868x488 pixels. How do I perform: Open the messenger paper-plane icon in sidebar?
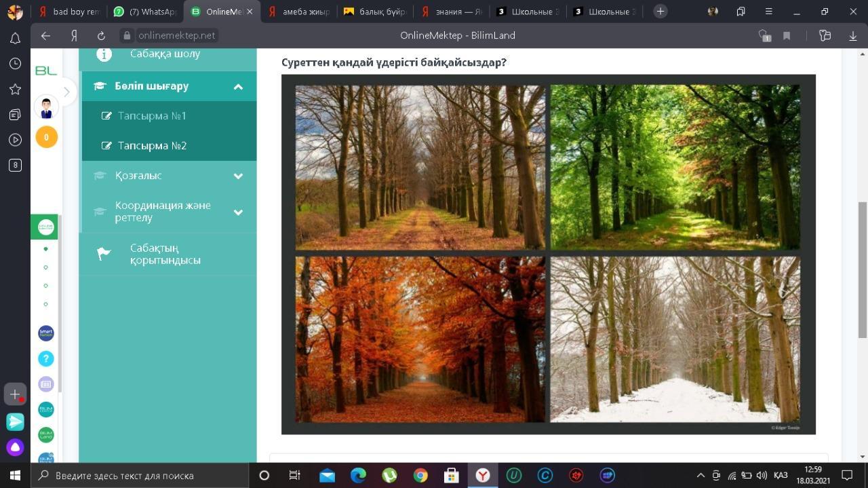coord(15,421)
